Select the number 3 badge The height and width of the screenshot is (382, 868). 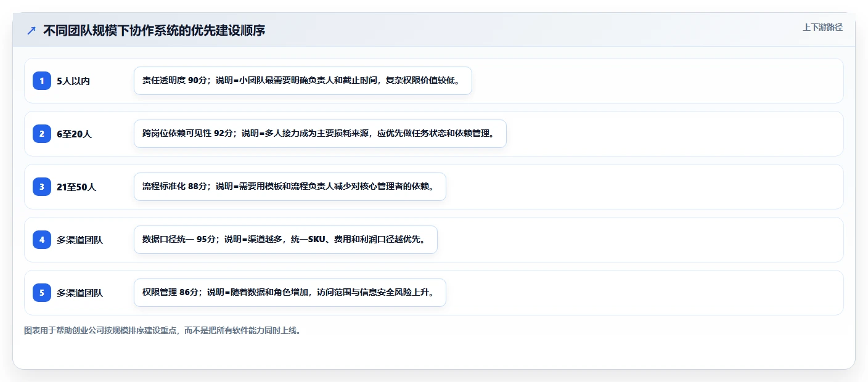[x=42, y=187]
